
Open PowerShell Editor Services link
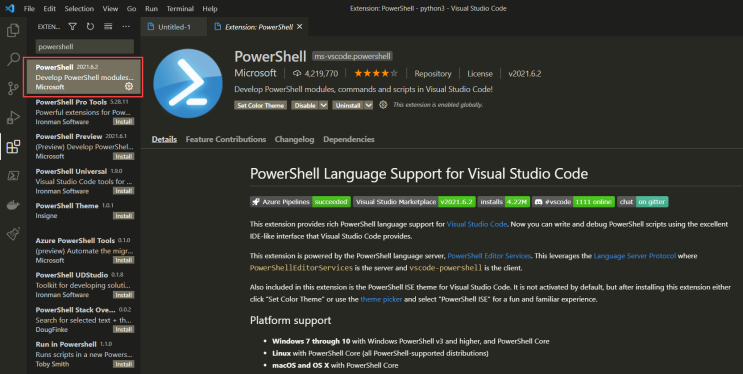point(489,256)
